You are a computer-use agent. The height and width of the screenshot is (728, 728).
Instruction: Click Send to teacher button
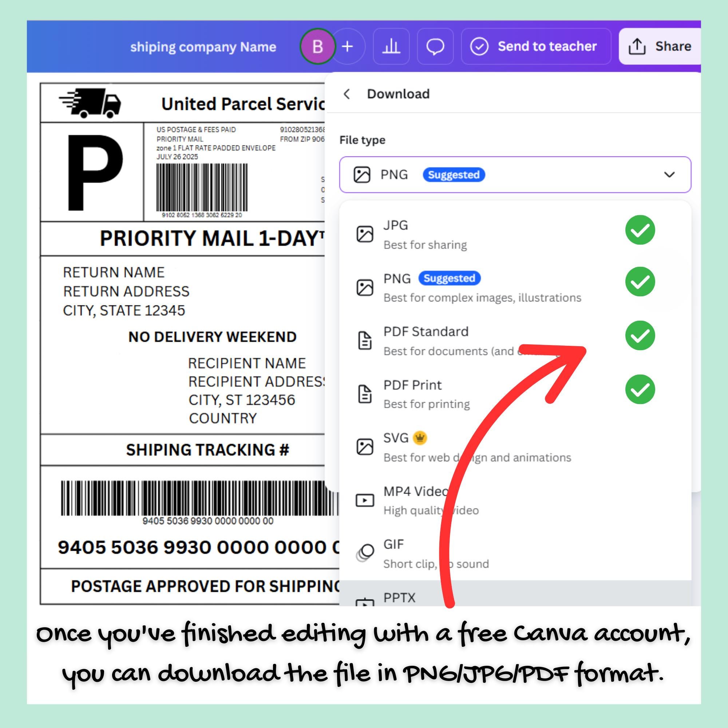click(x=536, y=46)
